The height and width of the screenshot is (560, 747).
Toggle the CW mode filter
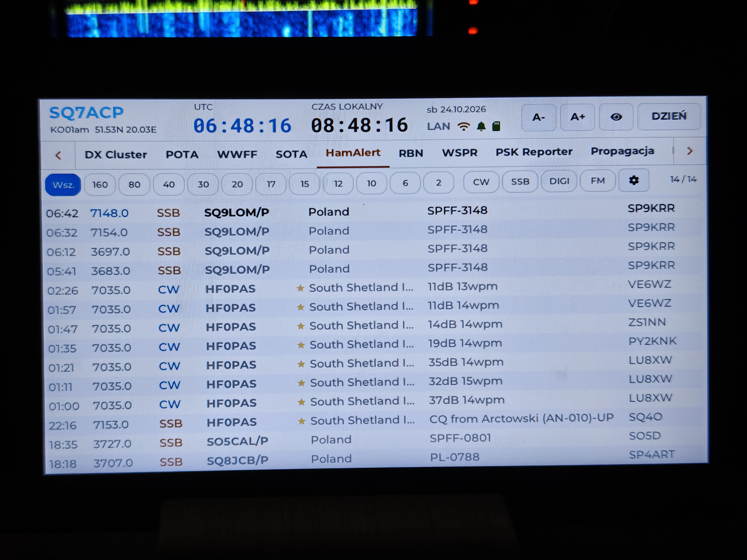pyautogui.click(x=481, y=182)
